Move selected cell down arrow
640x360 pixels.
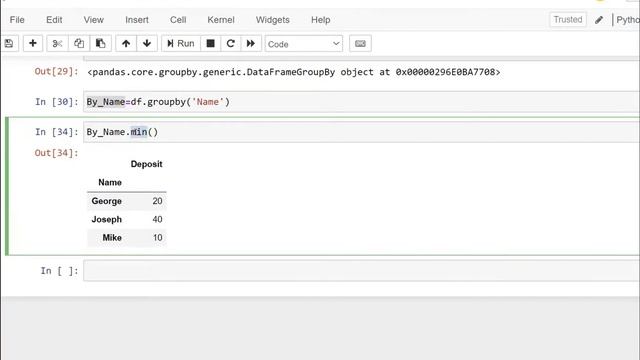point(147,43)
